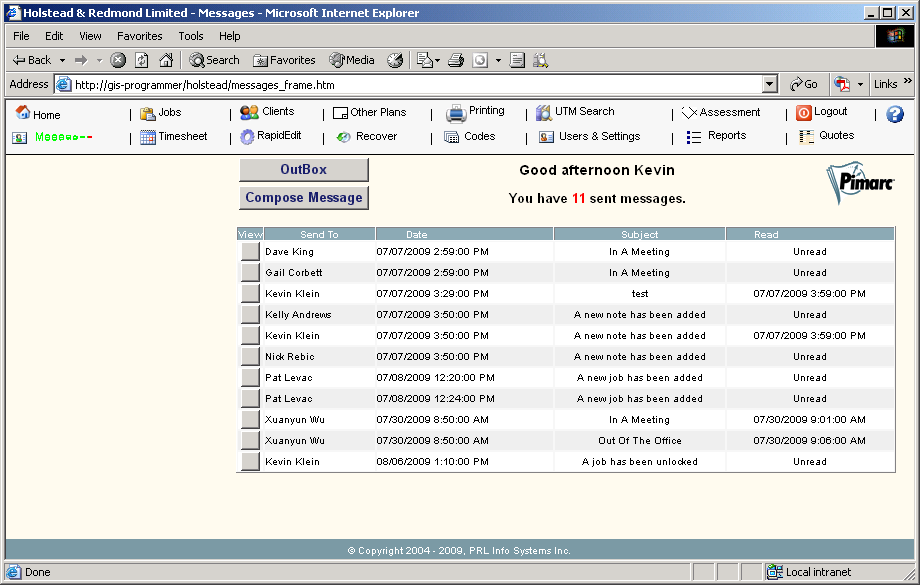
Task: Go back using the Back button
Action: point(32,60)
